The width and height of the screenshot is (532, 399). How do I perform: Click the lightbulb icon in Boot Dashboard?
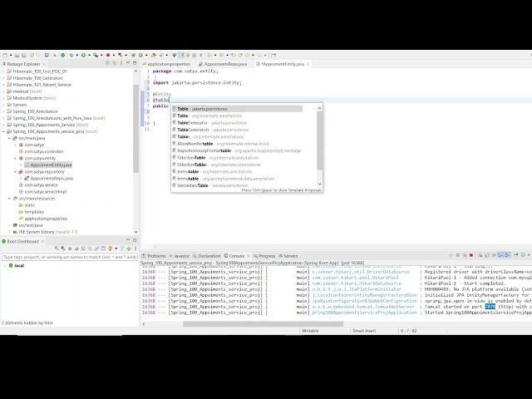[x=110, y=249]
